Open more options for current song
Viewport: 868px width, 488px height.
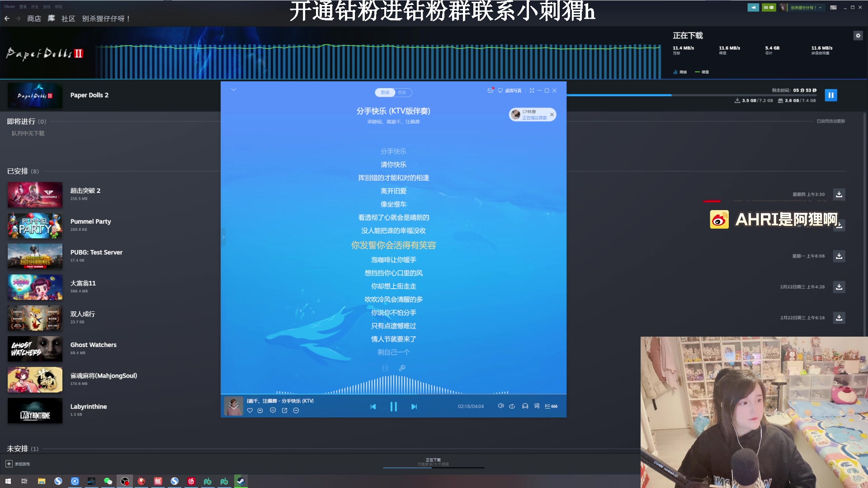(296, 411)
